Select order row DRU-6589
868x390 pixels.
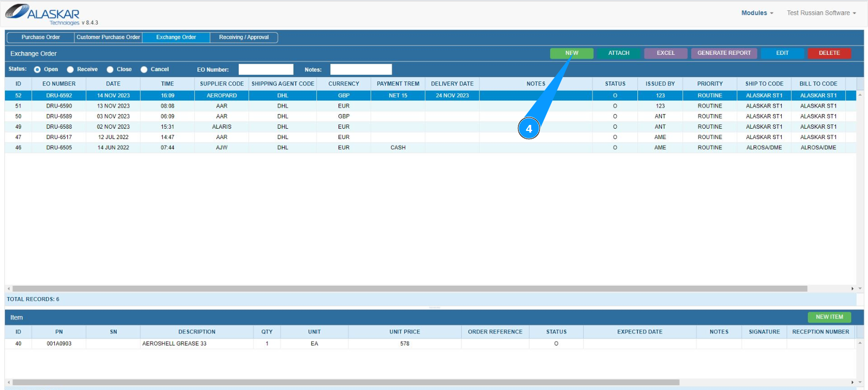click(x=59, y=116)
